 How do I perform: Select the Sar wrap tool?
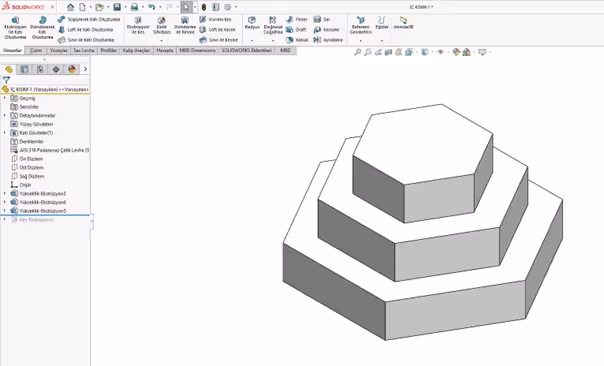[322, 19]
